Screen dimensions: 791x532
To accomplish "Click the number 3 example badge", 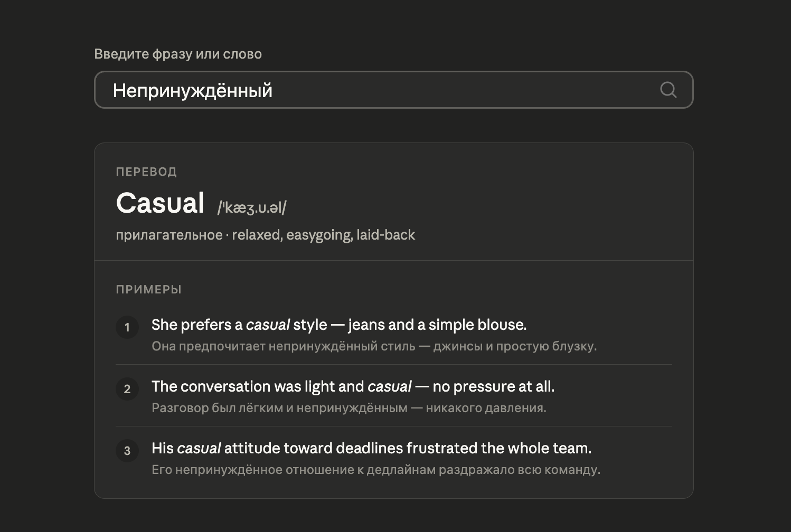I will [127, 451].
